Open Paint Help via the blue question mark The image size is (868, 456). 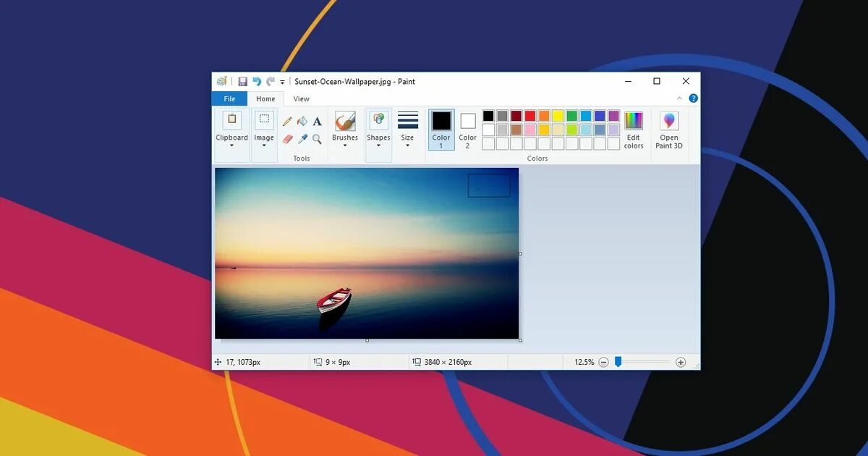tap(693, 98)
